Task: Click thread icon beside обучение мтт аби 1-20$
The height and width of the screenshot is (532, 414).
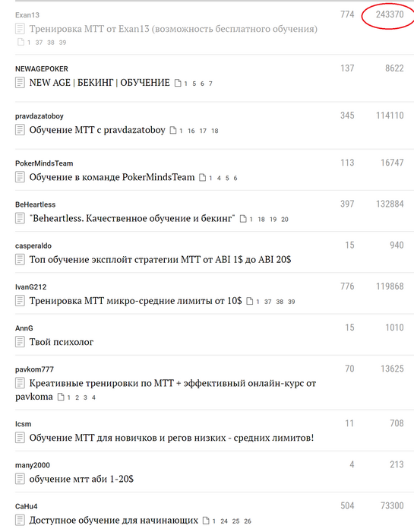Action: [20, 479]
